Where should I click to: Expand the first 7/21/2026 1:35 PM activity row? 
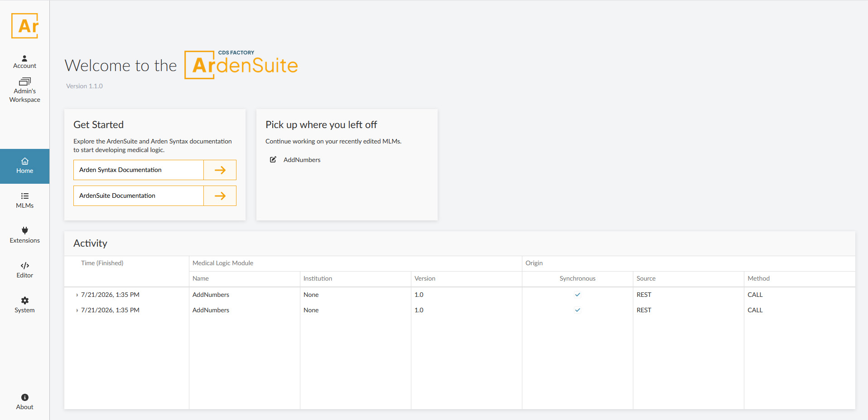[77, 295]
